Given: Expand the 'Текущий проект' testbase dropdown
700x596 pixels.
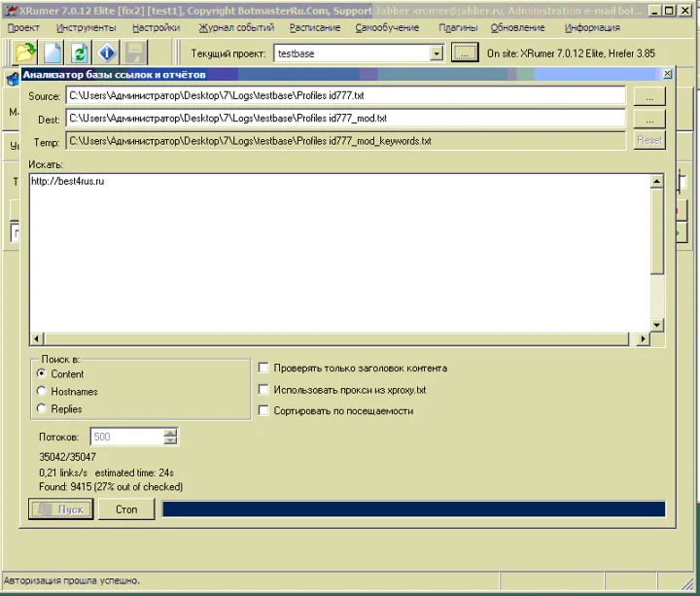Looking at the screenshot, I should tap(437, 54).
